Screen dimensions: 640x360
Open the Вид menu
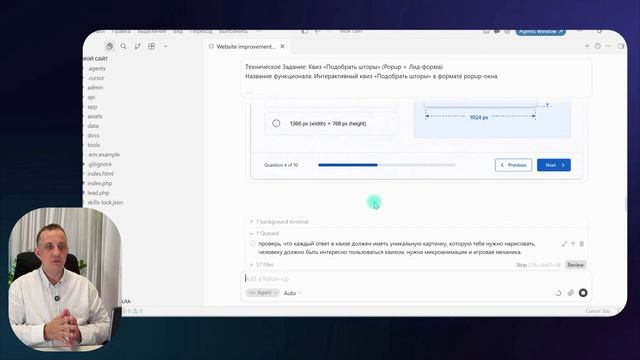tap(178, 31)
